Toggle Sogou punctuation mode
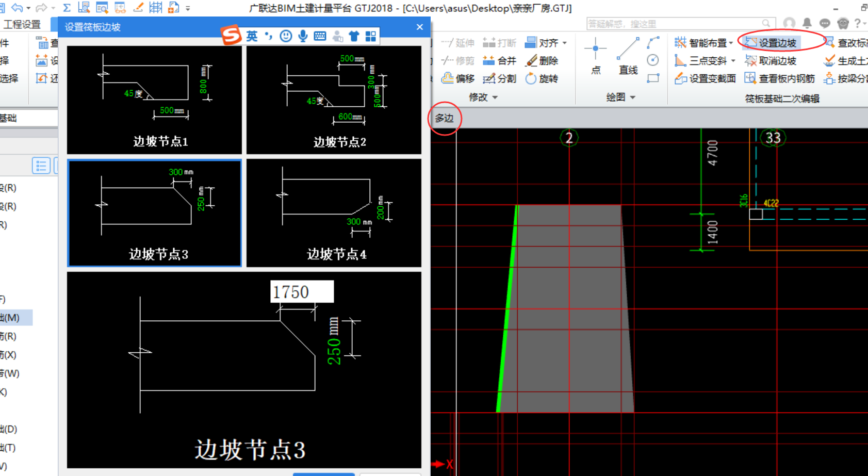This screenshot has height=476, width=868. (x=269, y=36)
